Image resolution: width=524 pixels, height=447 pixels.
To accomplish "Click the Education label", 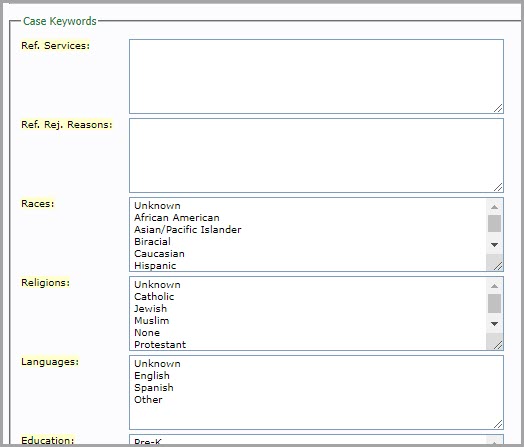I will [x=47, y=440].
